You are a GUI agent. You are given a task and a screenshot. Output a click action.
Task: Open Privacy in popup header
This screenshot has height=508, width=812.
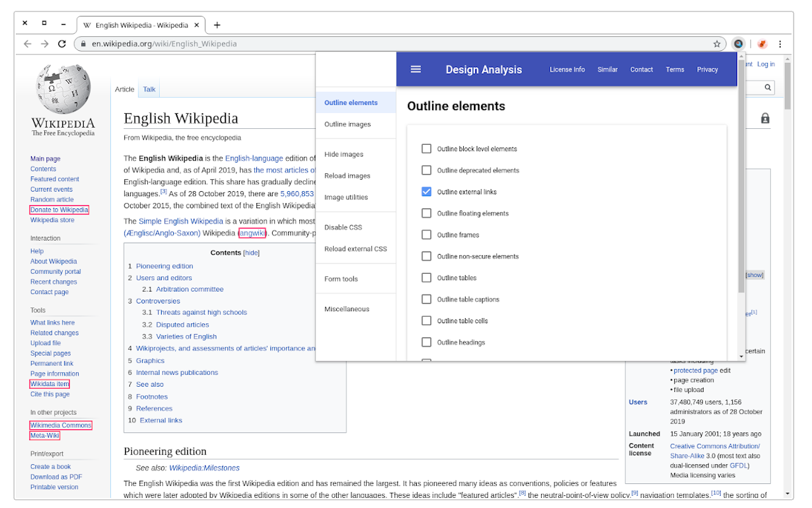pos(707,70)
